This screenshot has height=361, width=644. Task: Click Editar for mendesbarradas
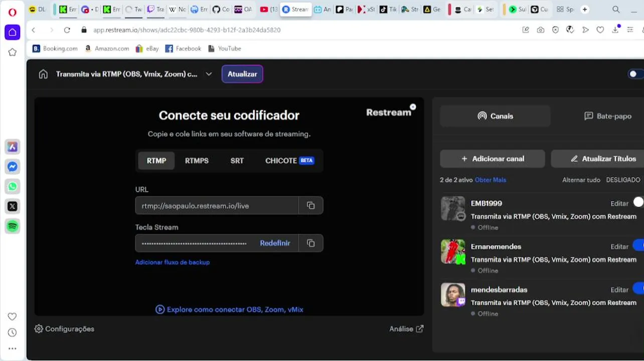(619, 290)
